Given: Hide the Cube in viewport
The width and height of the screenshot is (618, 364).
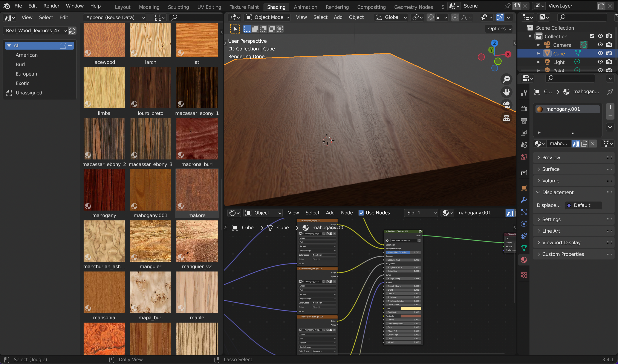Looking at the screenshot, I should 600,53.
